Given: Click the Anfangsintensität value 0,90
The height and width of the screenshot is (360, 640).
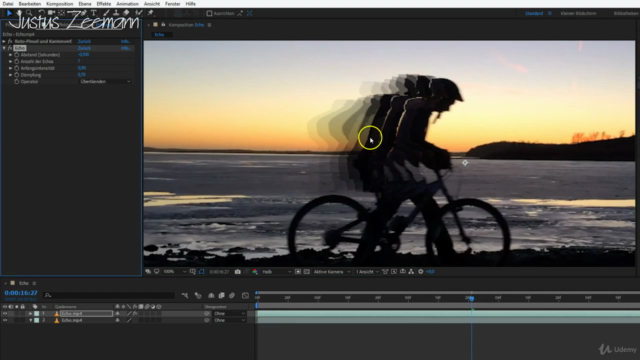Looking at the screenshot, I should (82, 68).
